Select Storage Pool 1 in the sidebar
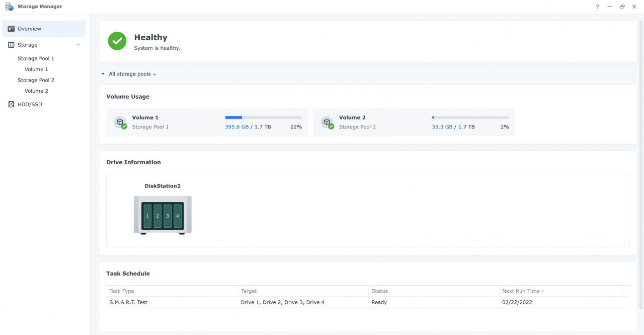Image resolution: width=644 pixels, height=335 pixels. [x=37, y=58]
